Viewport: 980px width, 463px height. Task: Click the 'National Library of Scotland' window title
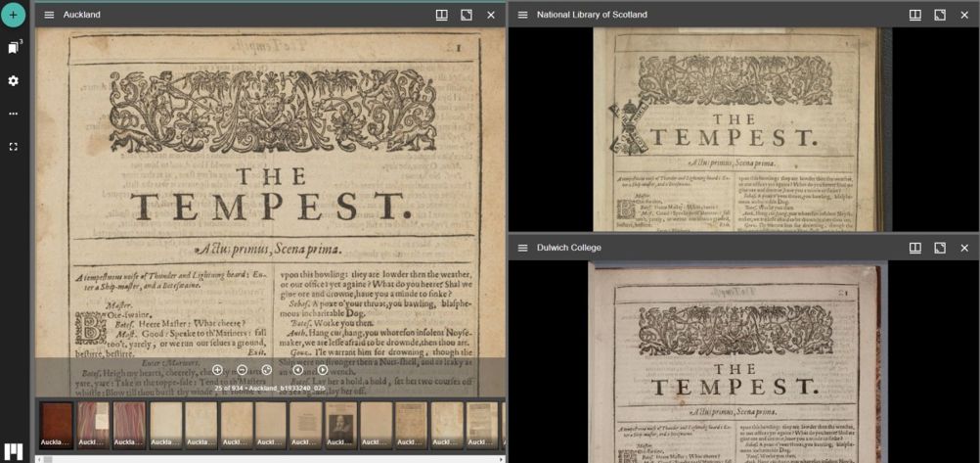592,15
